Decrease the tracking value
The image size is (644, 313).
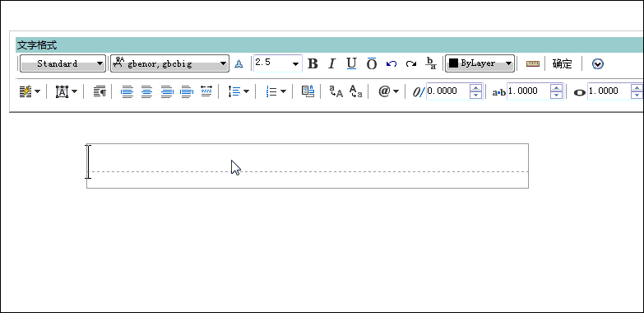click(556, 95)
